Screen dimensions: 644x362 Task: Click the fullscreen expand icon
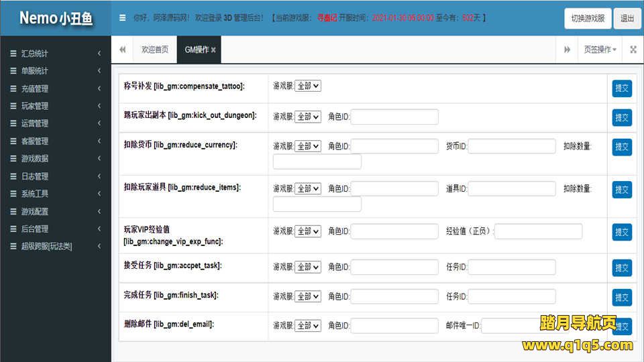click(633, 50)
